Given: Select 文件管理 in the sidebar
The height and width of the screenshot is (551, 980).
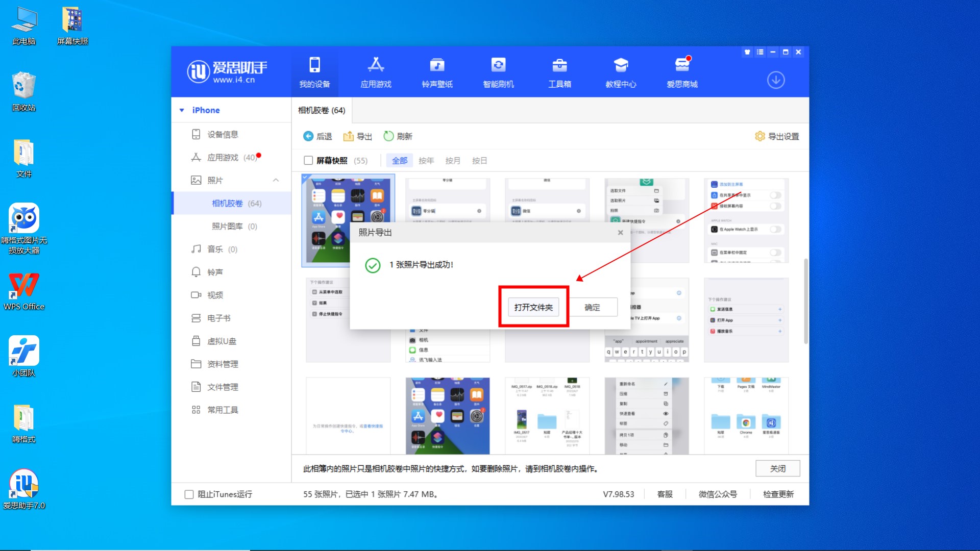Looking at the screenshot, I should pyautogui.click(x=223, y=387).
